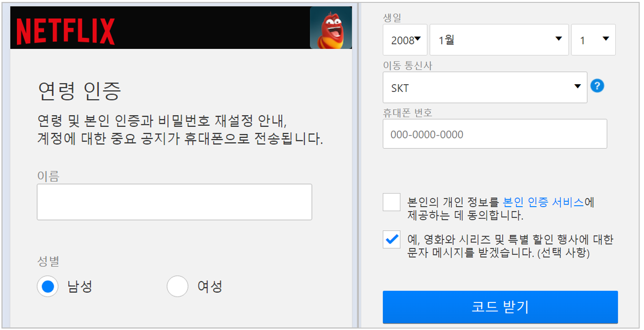Open the birth year dropdown showing 2008
The width and height of the screenshot is (644, 330).
coord(405,40)
